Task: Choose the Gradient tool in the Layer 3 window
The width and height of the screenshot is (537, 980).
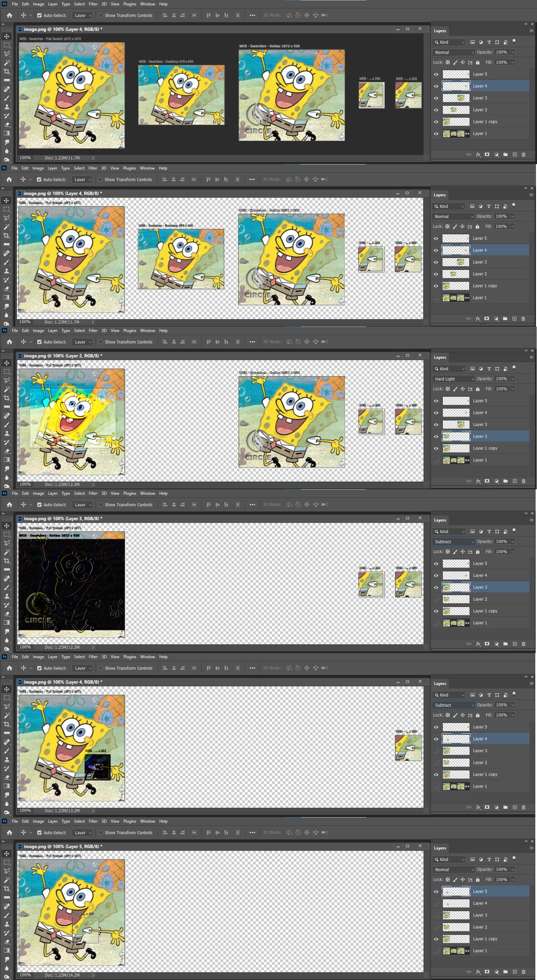Action: click(7, 622)
